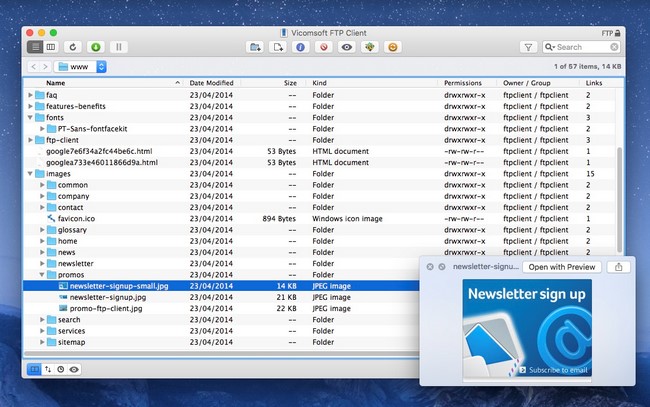Click the green download button
This screenshot has width=650, height=407.
(96, 47)
